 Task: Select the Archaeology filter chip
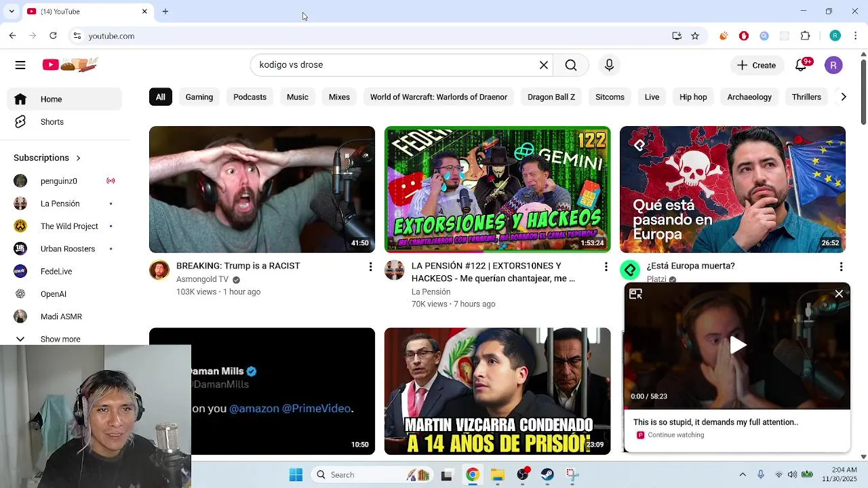749,97
